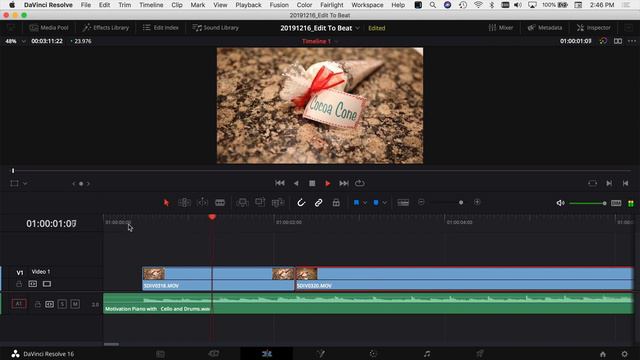Open viewer options three-dot menu
Image resolution: width=640 pixels, height=360 pixels.
[632, 41]
